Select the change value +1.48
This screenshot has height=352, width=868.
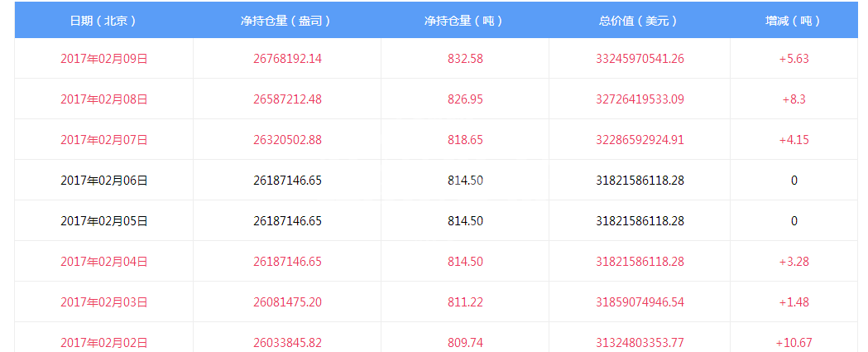pyautogui.click(x=794, y=302)
